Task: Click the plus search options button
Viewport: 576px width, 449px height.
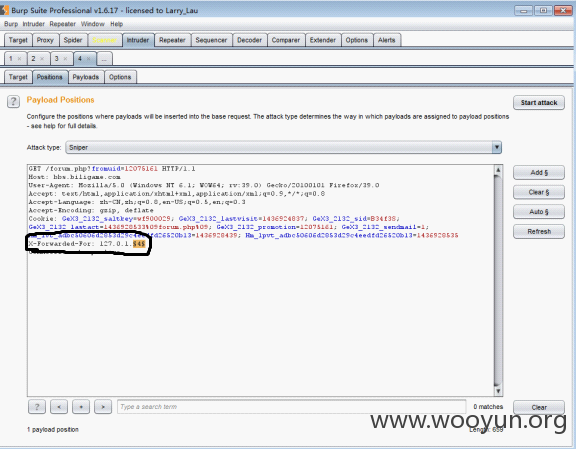Action: 81,407
